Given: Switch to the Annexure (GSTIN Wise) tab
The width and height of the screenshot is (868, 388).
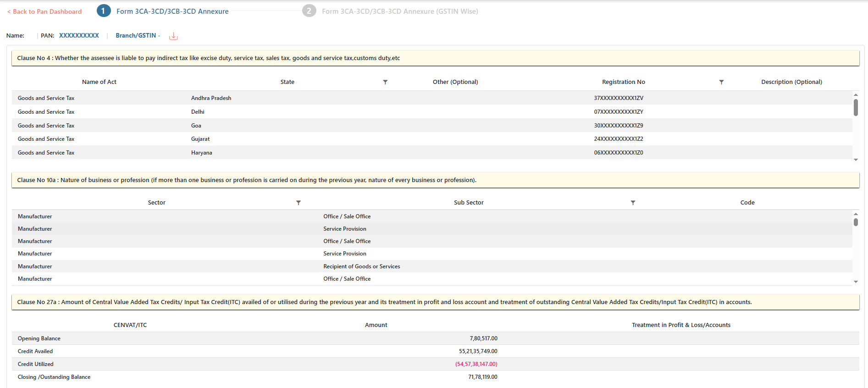Looking at the screenshot, I should (400, 11).
